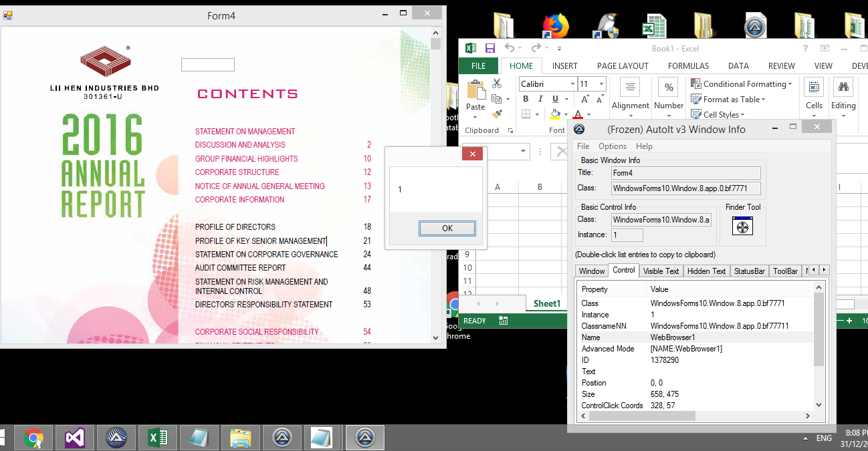Open the Calibri font name dropdown

[572, 84]
